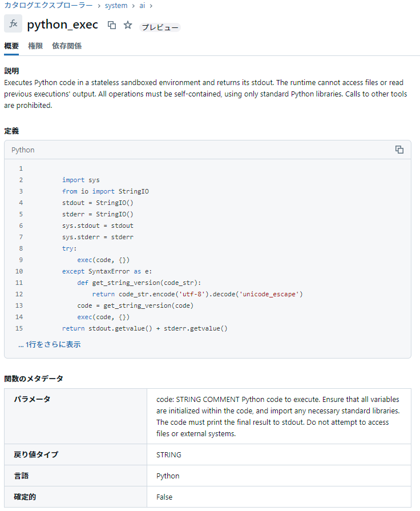The height and width of the screenshot is (511, 420).
Task: Click the False value in 確定的 row
Action: [x=164, y=497]
